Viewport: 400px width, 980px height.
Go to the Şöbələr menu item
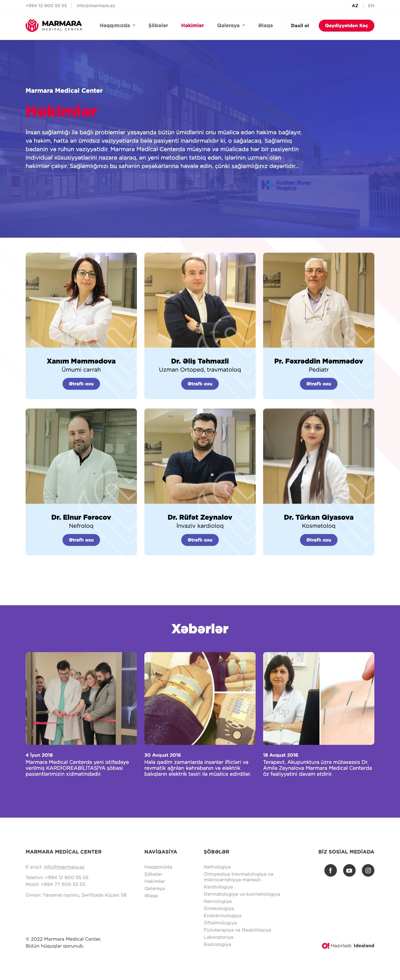[x=158, y=26]
